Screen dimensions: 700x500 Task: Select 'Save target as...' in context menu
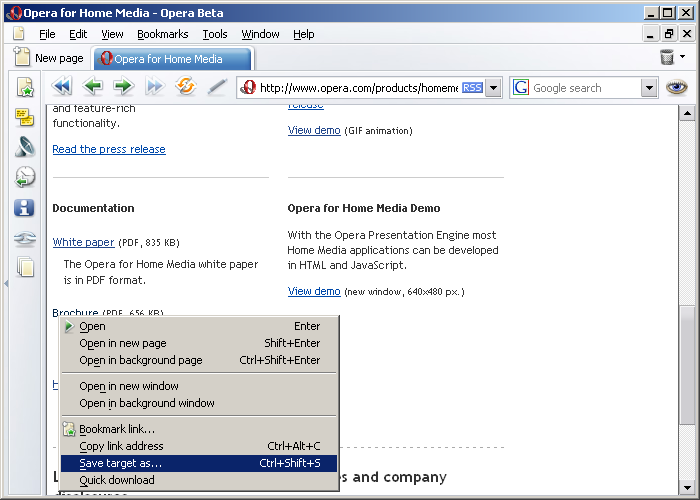coord(120,463)
